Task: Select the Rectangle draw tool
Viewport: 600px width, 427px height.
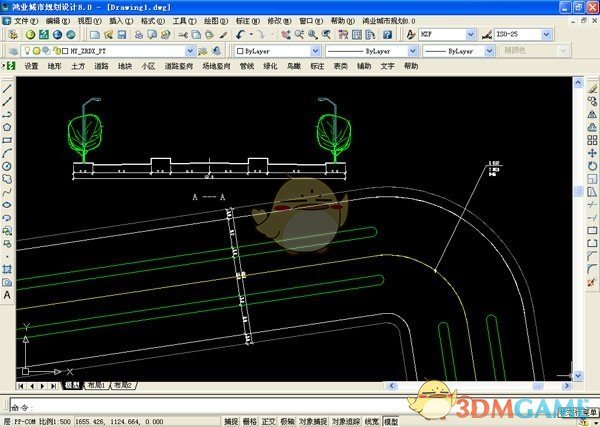Action: coord(7,140)
